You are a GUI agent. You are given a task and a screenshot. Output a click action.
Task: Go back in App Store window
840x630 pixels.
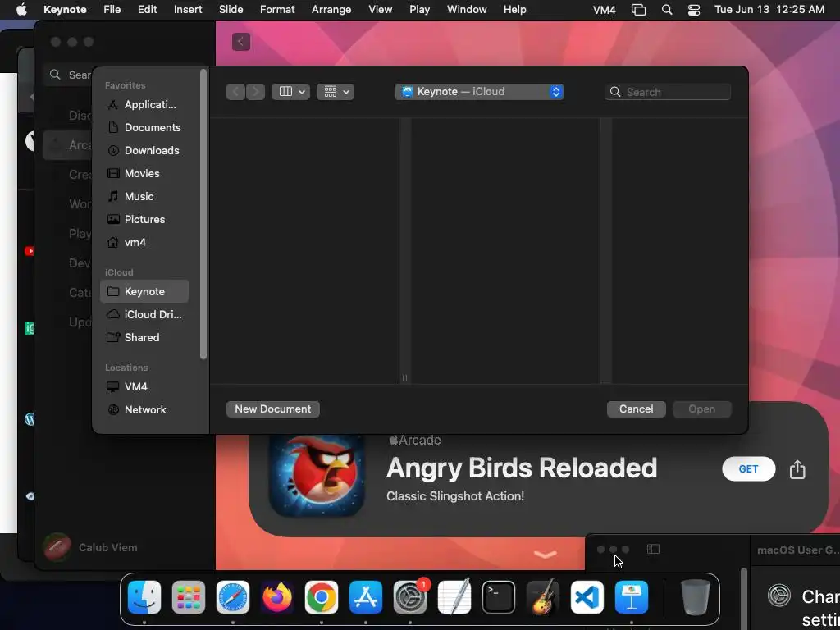[241, 42]
